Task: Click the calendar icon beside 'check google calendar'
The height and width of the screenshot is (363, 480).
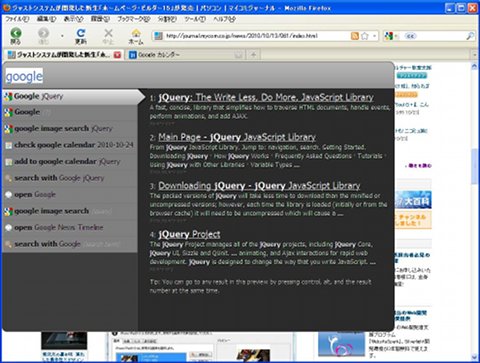Action: tap(8, 145)
